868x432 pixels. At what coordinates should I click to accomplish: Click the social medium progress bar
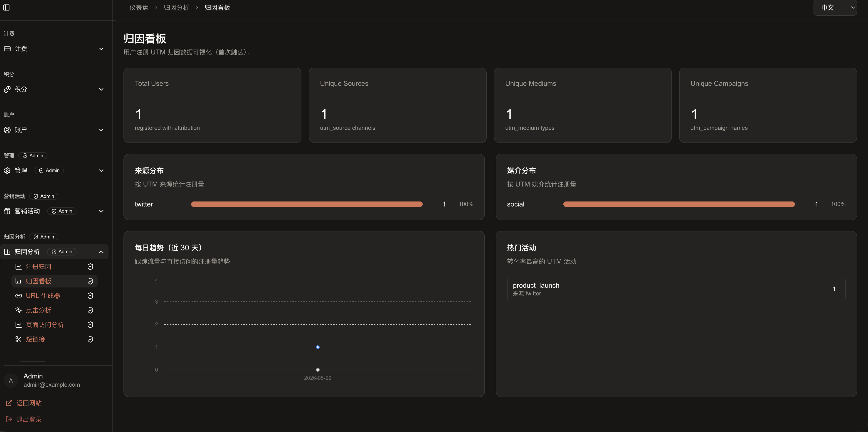coord(679,204)
